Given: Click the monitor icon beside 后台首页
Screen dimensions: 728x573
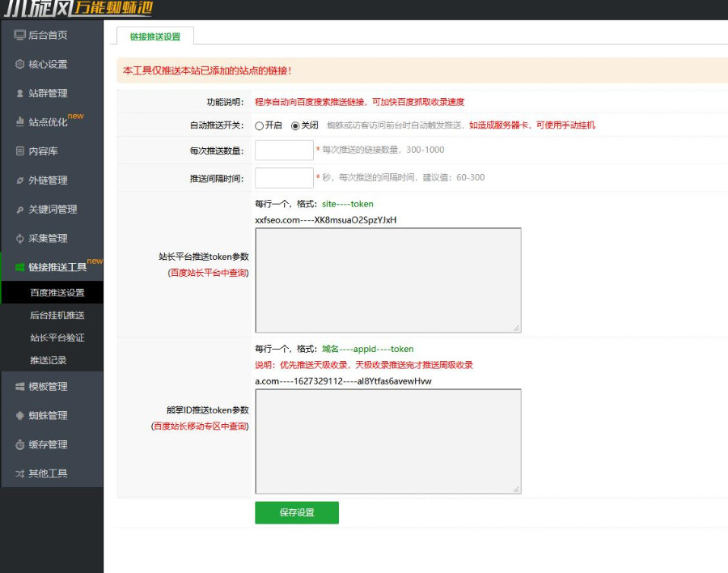Looking at the screenshot, I should [20, 35].
